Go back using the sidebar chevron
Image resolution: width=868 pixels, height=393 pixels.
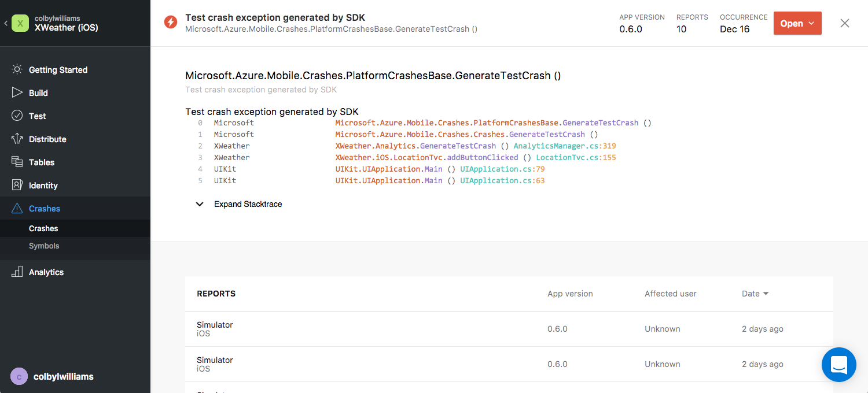pos(6,23)
